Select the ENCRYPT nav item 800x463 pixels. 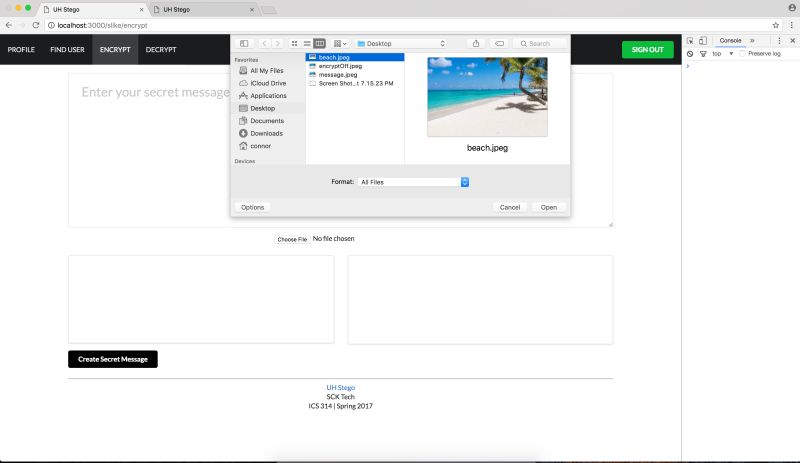(115, 50)
